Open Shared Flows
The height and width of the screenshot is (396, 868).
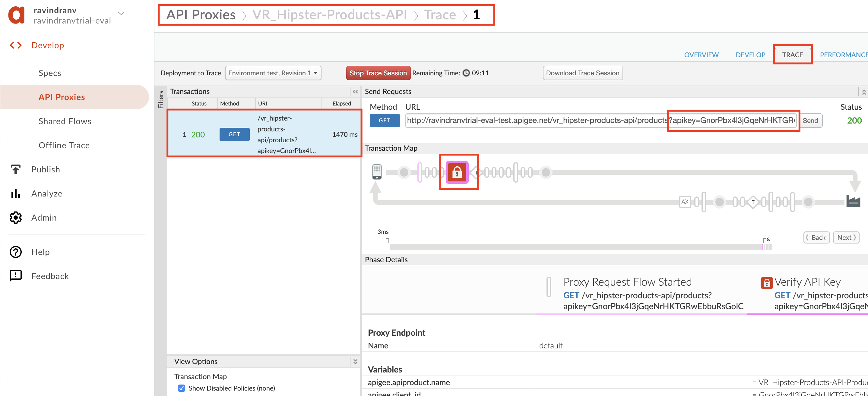point(65,121)
